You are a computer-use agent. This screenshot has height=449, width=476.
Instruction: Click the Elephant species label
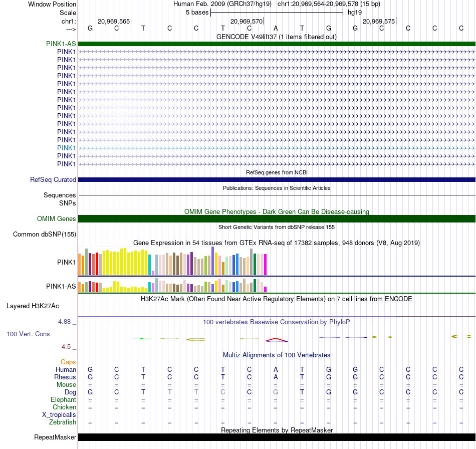point(63,399)
